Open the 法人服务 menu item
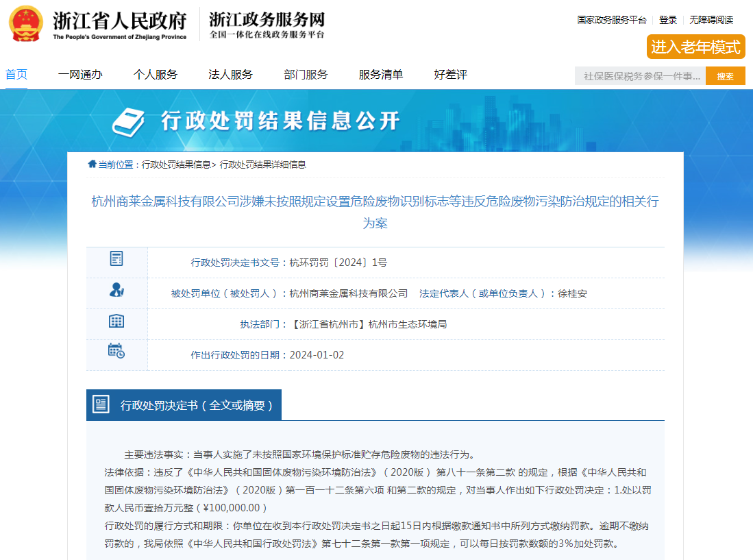The height and width of the screenshot is (560, 753). [230, 75]
